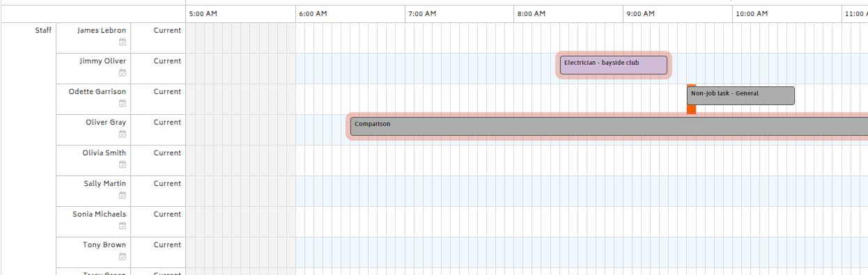Select staff member Jimmy Oliver
The image size is (868, 275).
(103, 61)
